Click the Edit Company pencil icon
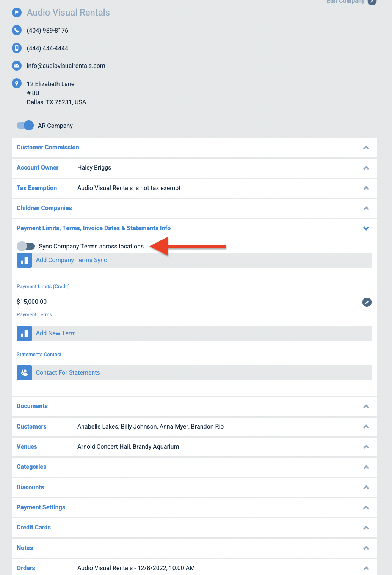The height and width of the screenshot is (575, 392). click(x=372, y=2)
